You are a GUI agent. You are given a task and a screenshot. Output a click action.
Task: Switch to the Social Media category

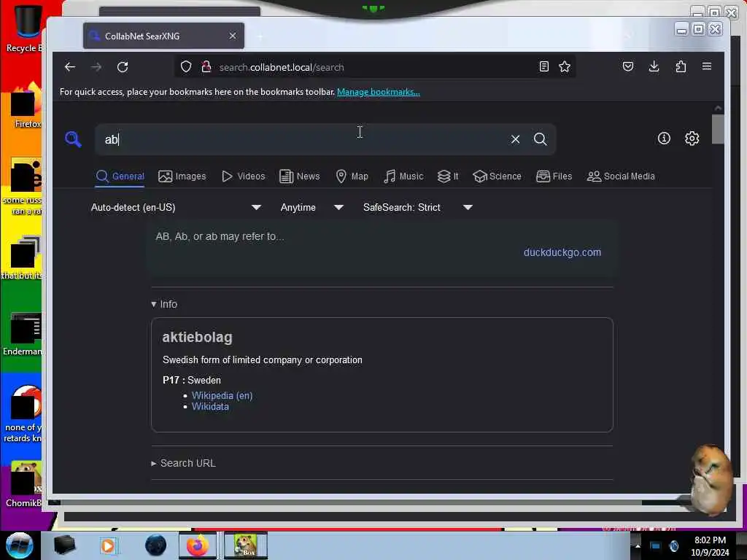pos(621,176)
